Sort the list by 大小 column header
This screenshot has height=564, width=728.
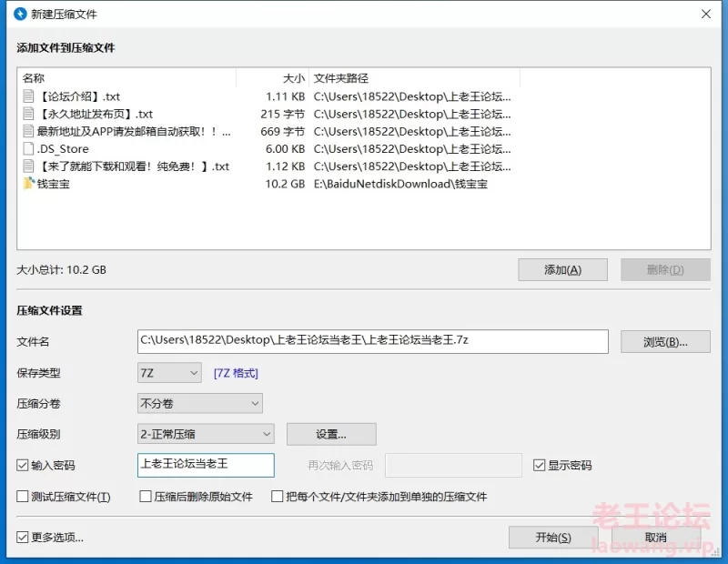272,78
